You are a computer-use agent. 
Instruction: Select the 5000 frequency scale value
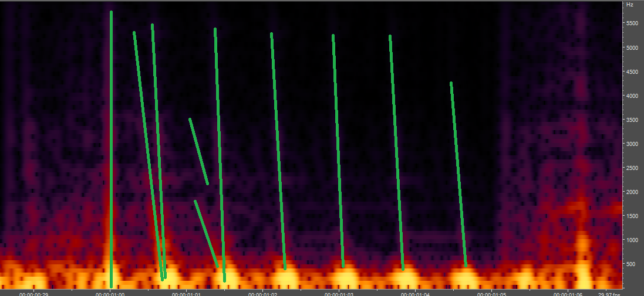pos(632,47)
